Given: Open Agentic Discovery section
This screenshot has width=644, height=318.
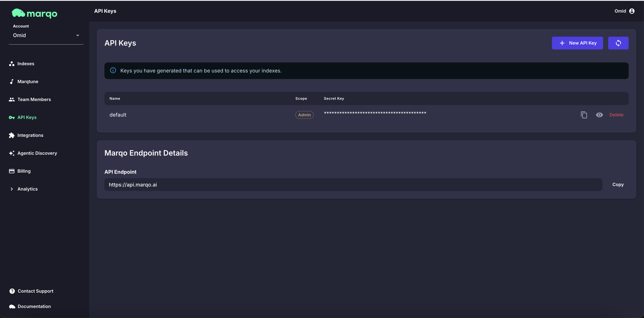Looking at the screenshot, I should coord(37,153).
